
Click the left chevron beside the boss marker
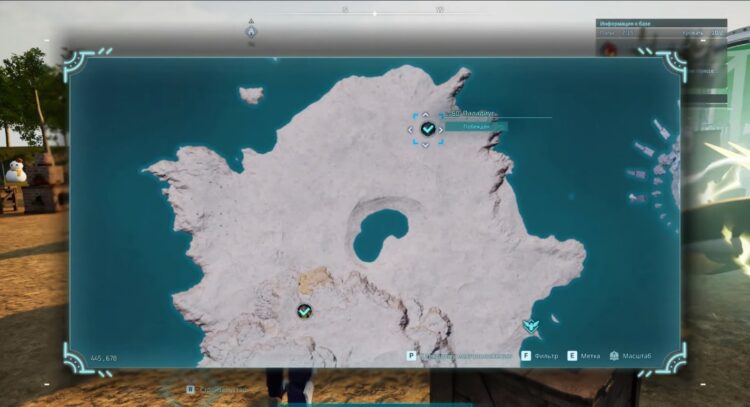click(x=411, y=129)
